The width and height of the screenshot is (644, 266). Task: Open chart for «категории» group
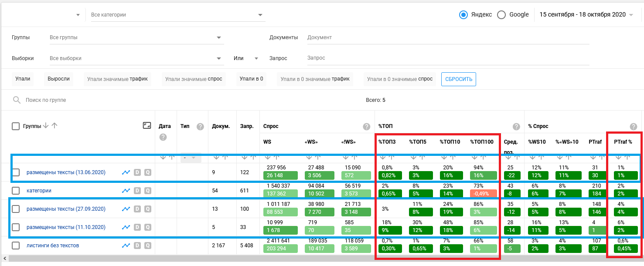point(126,191)
